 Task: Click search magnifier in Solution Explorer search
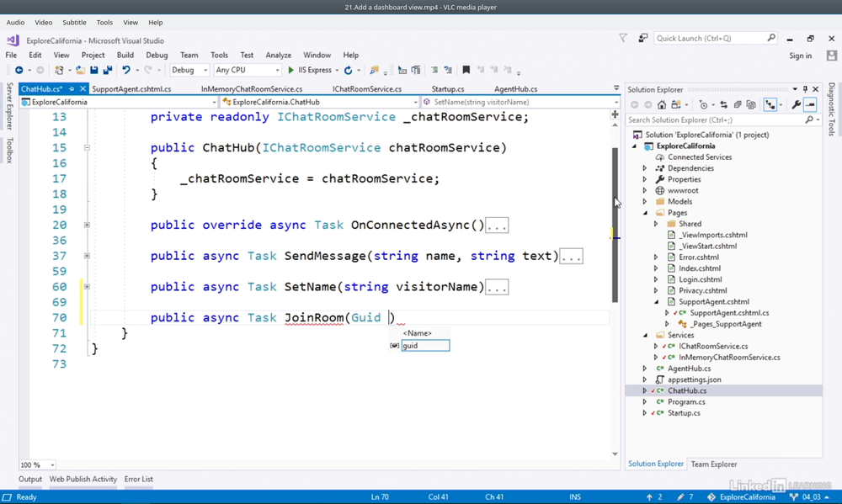[809, 120]
